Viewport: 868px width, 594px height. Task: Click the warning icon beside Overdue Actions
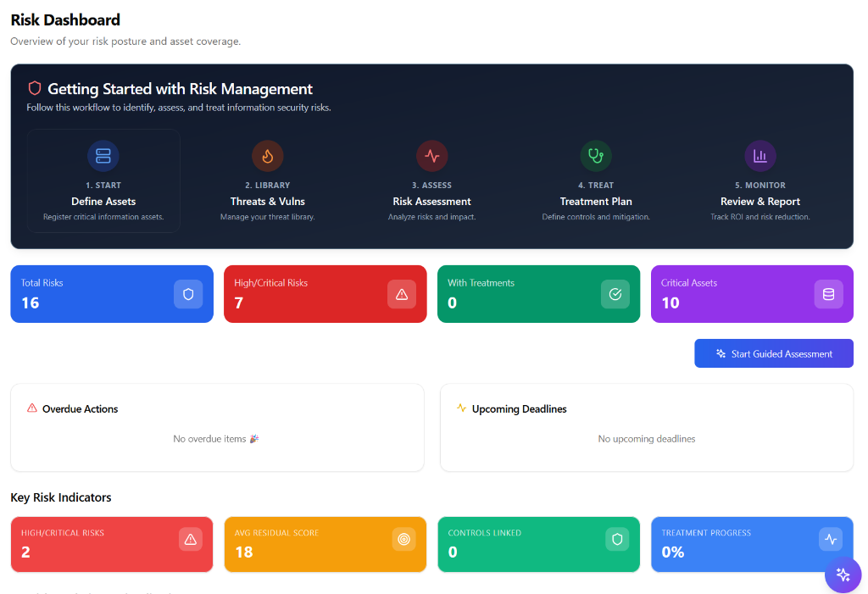(x=32, y=408)
